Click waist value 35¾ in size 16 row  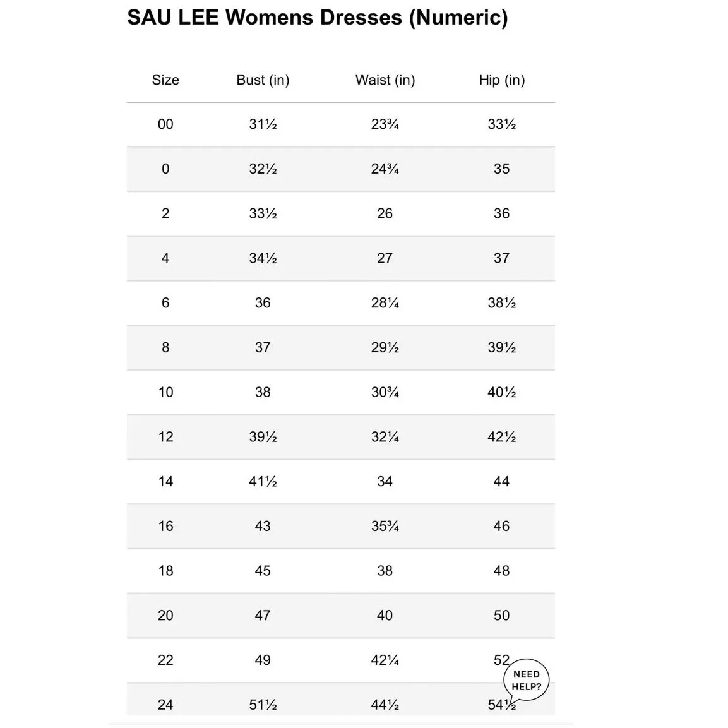pyautogui.click(x=385, y=526)
